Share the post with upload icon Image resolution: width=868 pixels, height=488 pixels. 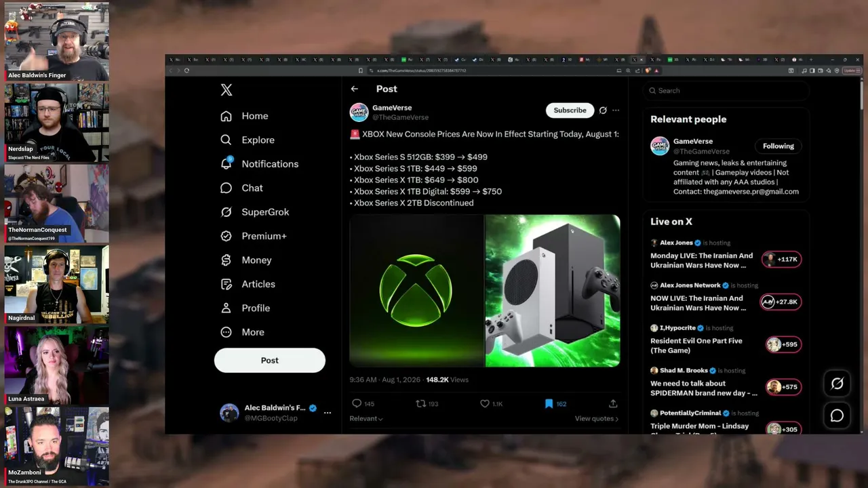click(613, 403)
